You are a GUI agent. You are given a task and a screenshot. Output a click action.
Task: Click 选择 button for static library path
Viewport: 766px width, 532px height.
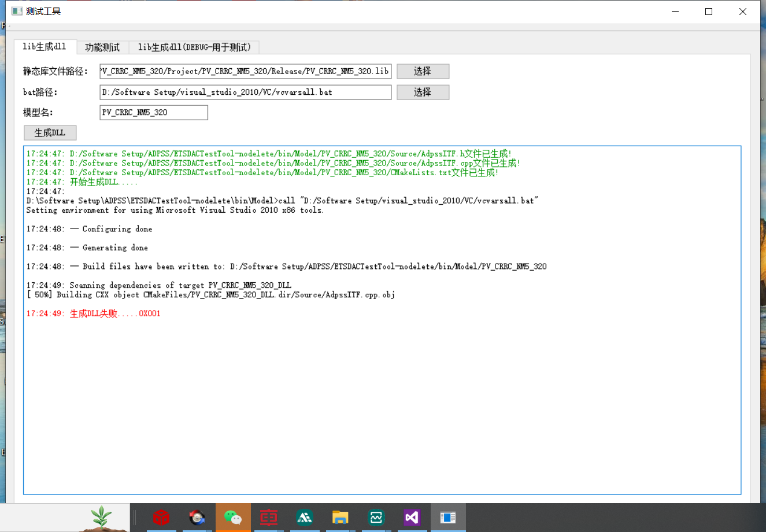[x=423, y=71]
